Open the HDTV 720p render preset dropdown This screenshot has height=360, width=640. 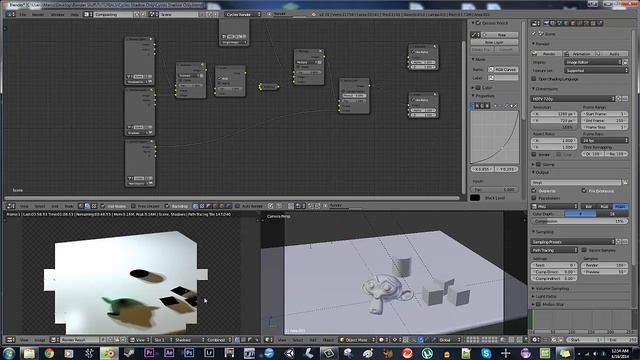pos(573,99)
